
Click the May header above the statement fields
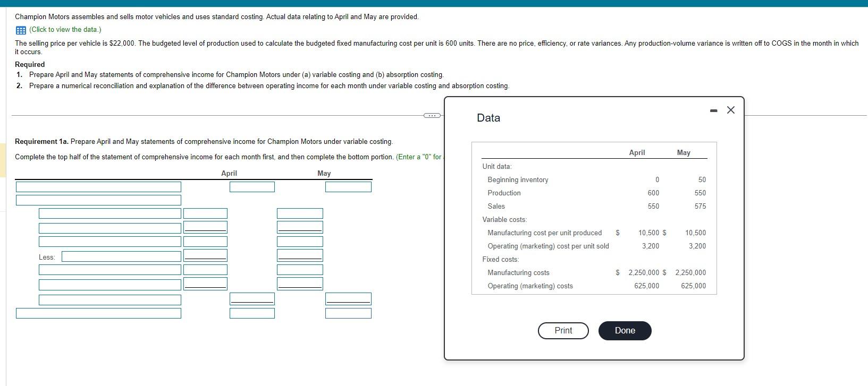coord(324,174)
